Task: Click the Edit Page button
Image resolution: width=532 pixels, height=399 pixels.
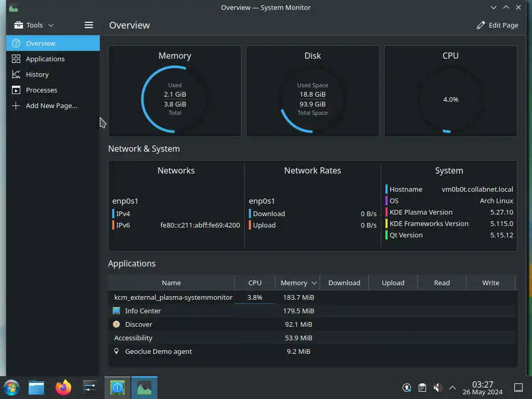Action: pyautogui.click(x=497, y=25)
